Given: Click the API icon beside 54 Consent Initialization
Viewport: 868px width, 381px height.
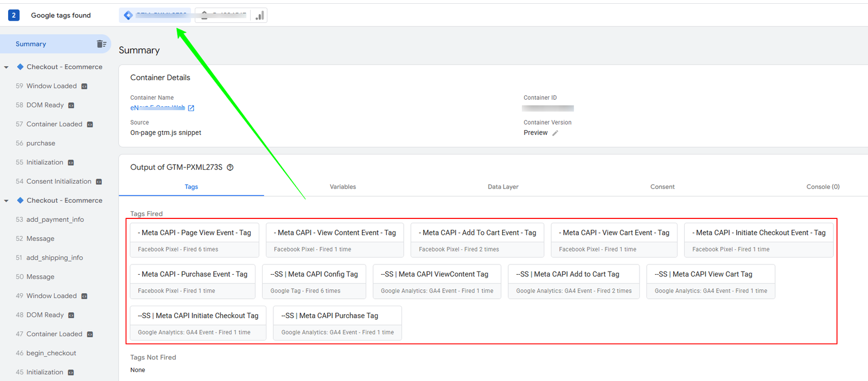Looking at the screenshot, I should coord(99,182).
